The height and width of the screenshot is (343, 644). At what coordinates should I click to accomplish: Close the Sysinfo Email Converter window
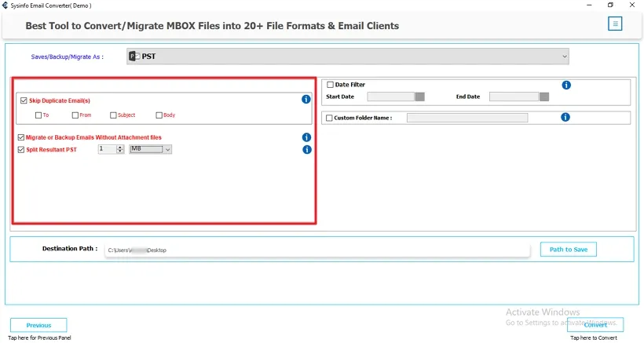click(632, 5)
